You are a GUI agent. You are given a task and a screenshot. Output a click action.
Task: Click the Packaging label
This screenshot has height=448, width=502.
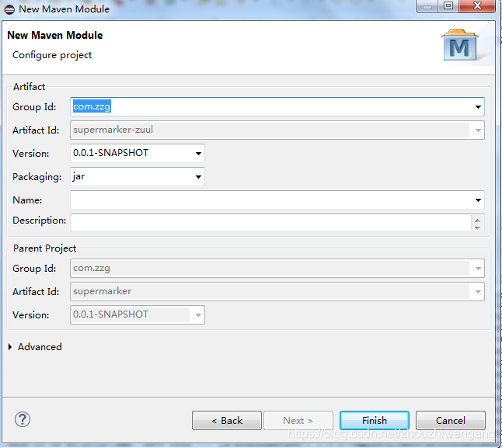click(37, 177)
